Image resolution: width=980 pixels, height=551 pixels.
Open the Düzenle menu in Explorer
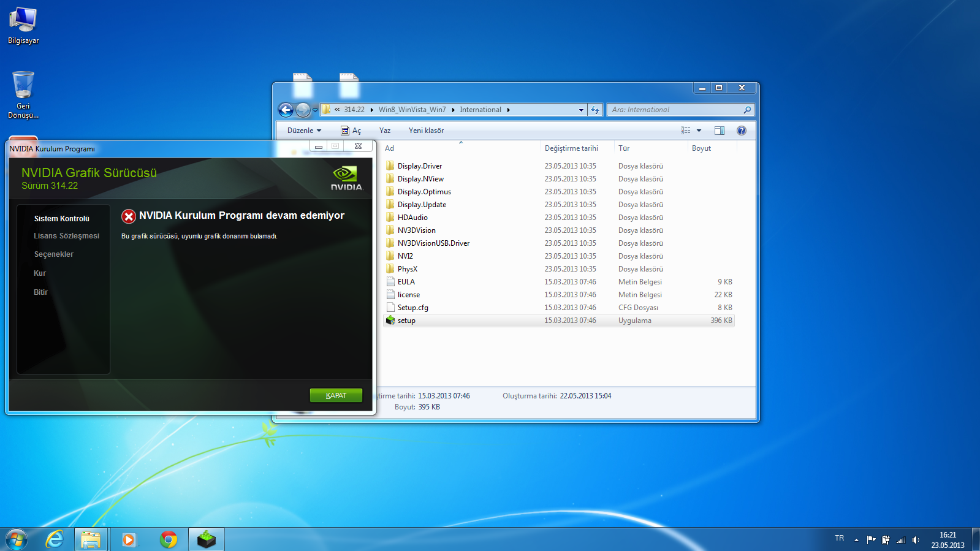pyautogui.click(x=304, y=131)
